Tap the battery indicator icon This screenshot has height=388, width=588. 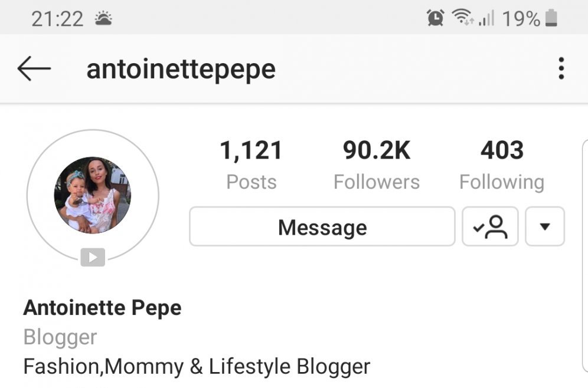(551, 18)
